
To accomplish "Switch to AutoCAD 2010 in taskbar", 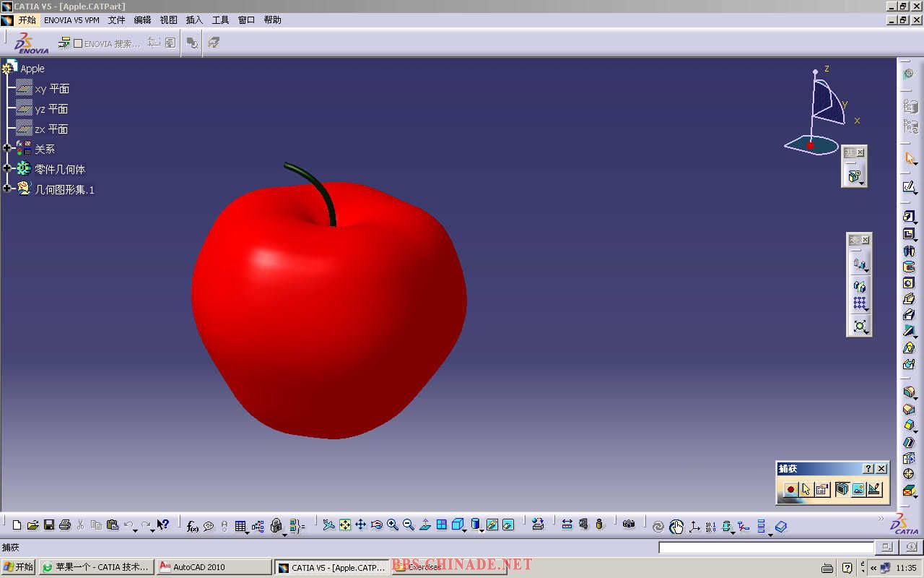I will [214, 567].
